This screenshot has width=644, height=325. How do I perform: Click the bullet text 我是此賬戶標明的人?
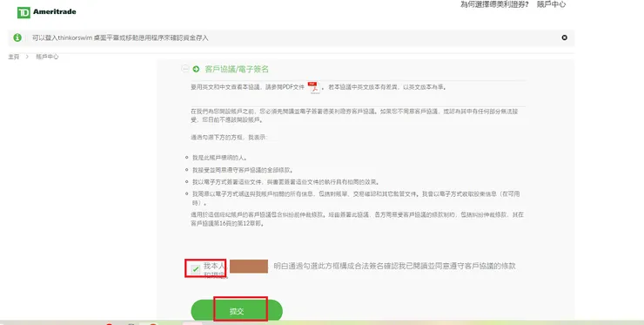pos(219,158)
